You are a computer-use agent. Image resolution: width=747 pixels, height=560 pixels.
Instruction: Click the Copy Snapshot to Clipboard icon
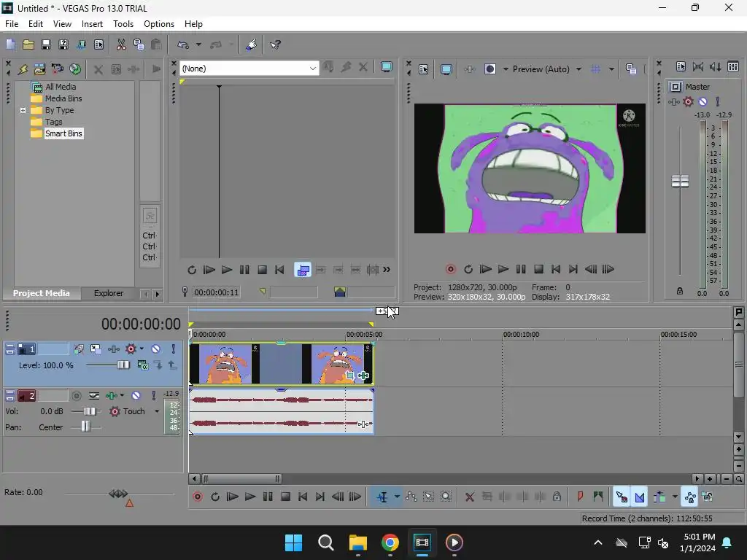[x=631, y=69]
